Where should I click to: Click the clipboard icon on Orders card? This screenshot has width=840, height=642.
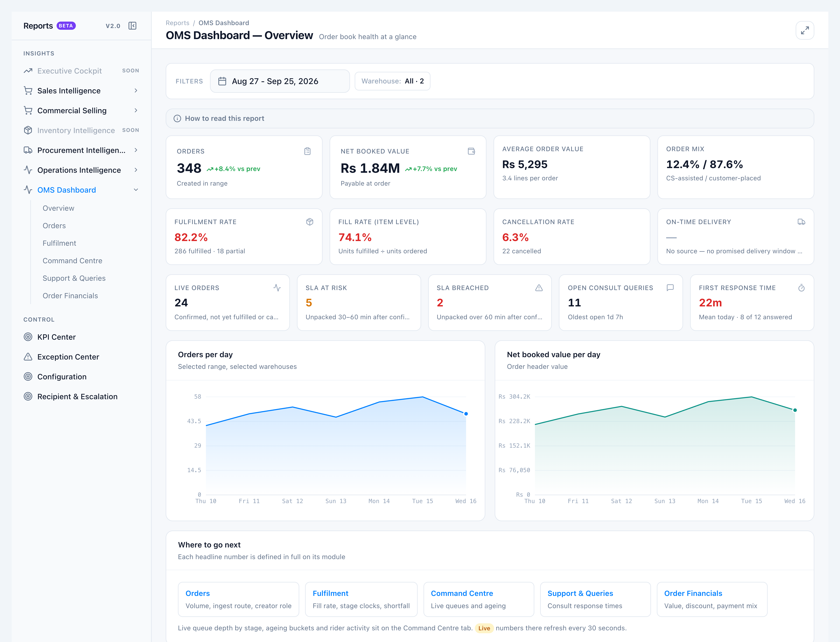coord(307,151)
